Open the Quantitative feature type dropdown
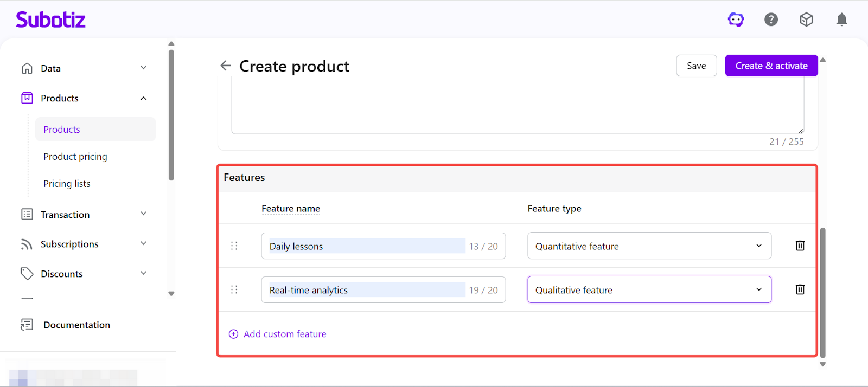Viewport: 868px width, 387px height. pyautogui.click(x=649, y=246)
